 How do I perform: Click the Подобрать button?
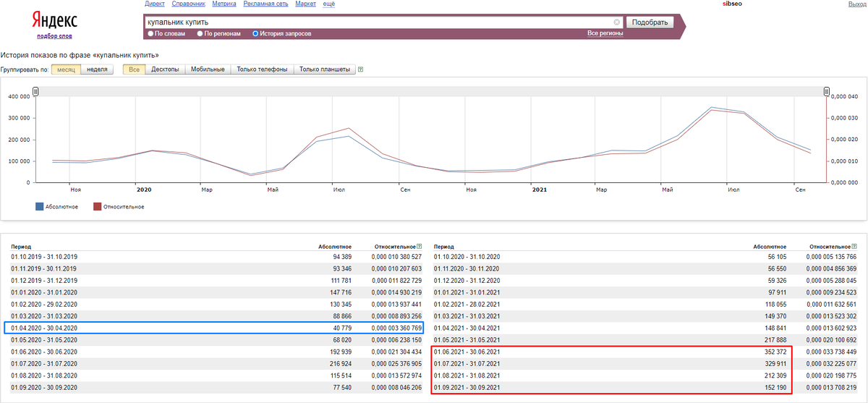650,22
